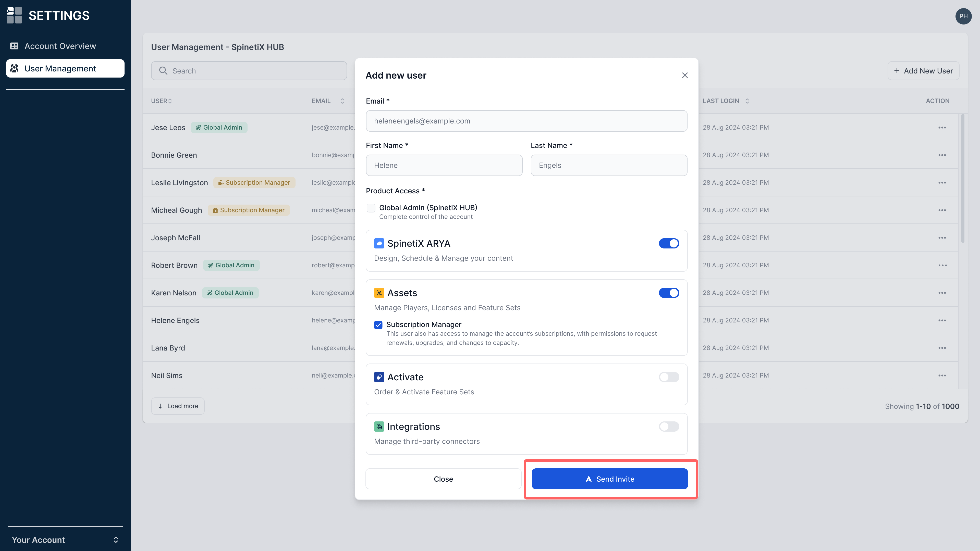The width and height of the screenshot is (980, 551).
Task: Close the Add new user dialog
Action: click(x=685, y=75)
